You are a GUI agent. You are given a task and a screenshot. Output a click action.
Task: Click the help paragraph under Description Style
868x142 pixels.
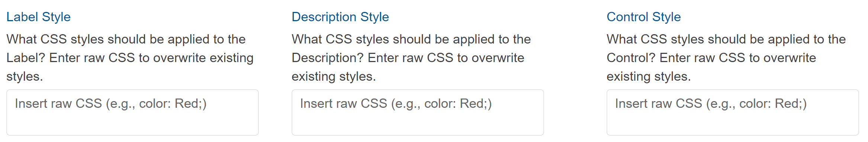pyautogui.click(x=411, y=58)
